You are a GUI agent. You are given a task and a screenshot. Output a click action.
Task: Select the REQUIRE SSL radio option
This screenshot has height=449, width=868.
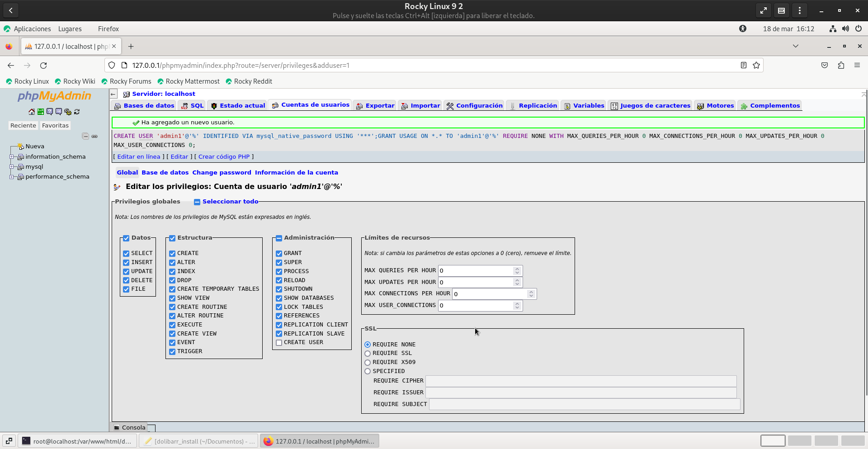click(x=368, y=354)
